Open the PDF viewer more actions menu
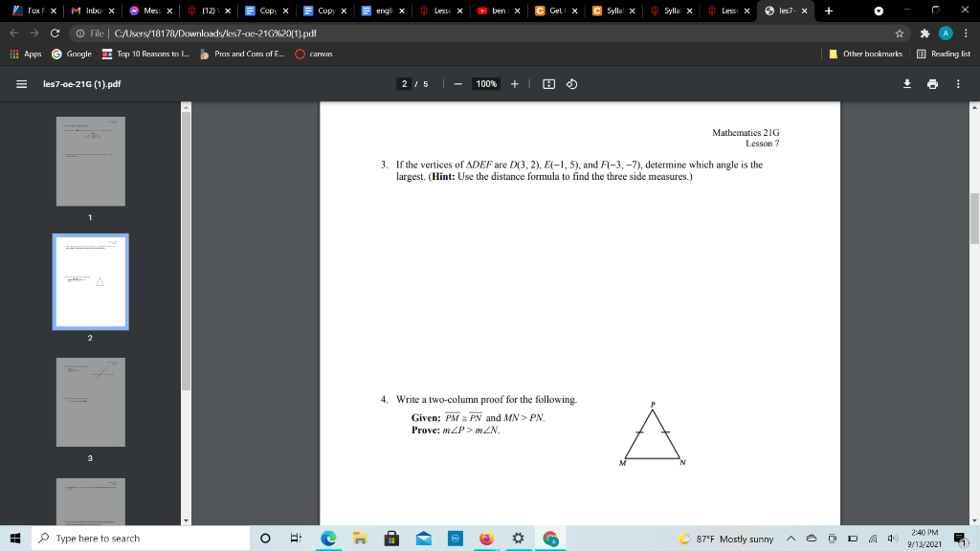Viewport: 980px width, 551px height. (958, 84)
